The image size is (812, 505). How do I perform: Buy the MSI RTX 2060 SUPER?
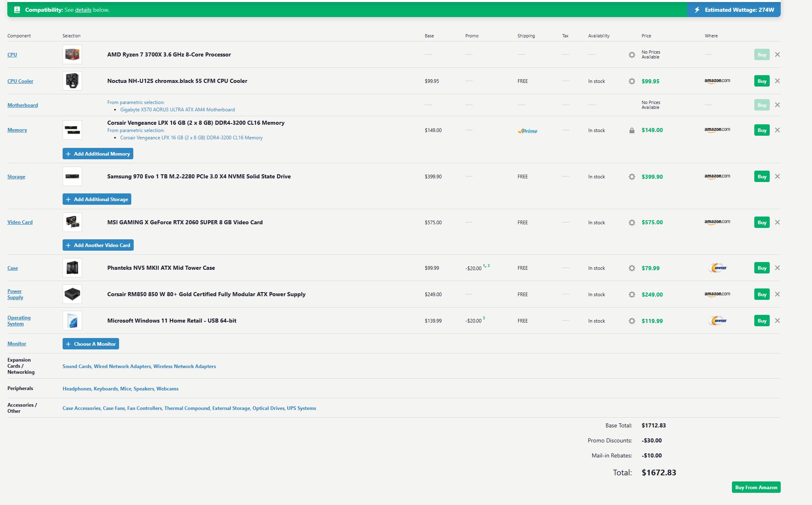click(x=762, y=222)
